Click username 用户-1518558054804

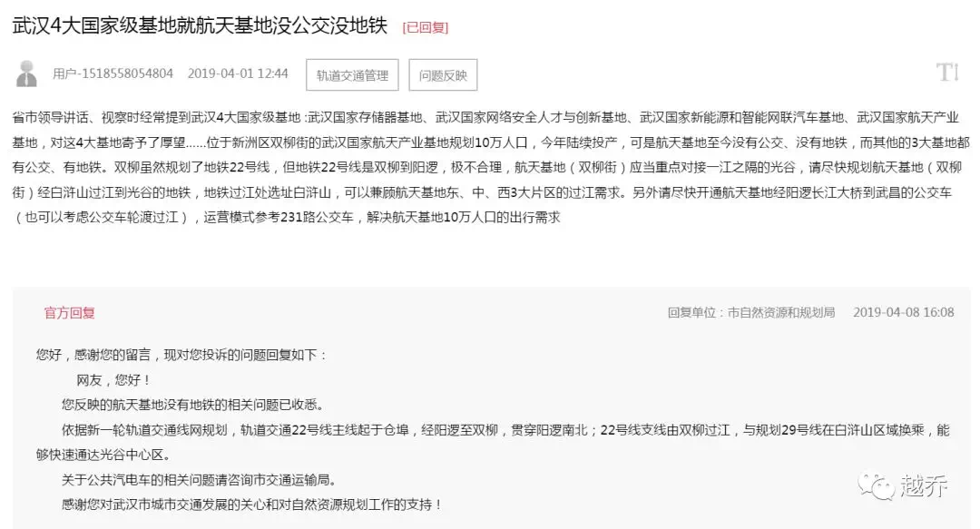coord(113,73)
